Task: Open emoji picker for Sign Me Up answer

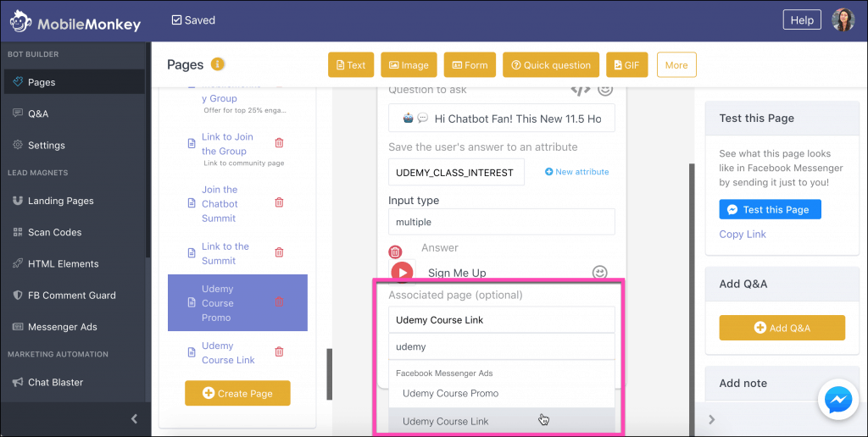Action: (599, 272)
